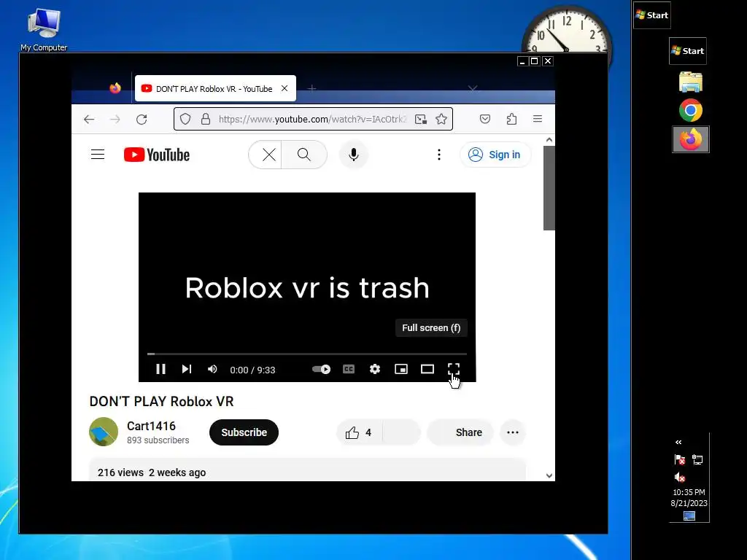Click the video title DON'T PLAY Roblox VR
Image resolution: width=747 pixels, height=560 pixels.
pyautogui.click(x=161, y=402)
